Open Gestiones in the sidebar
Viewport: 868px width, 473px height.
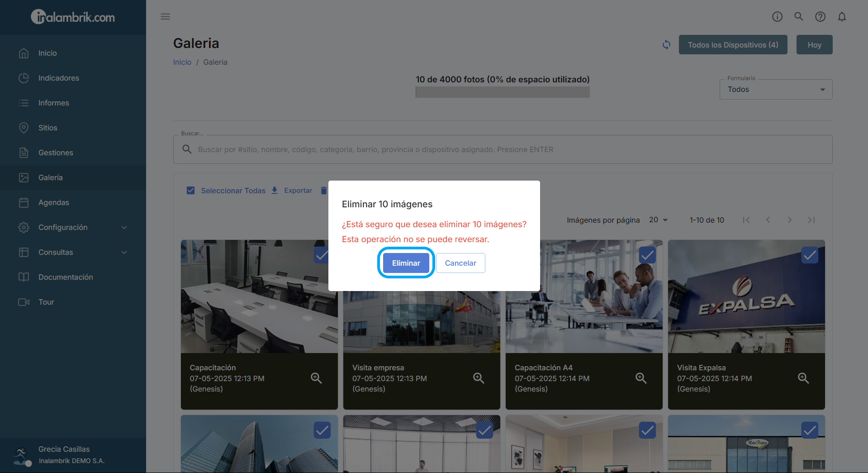point(73,153)
